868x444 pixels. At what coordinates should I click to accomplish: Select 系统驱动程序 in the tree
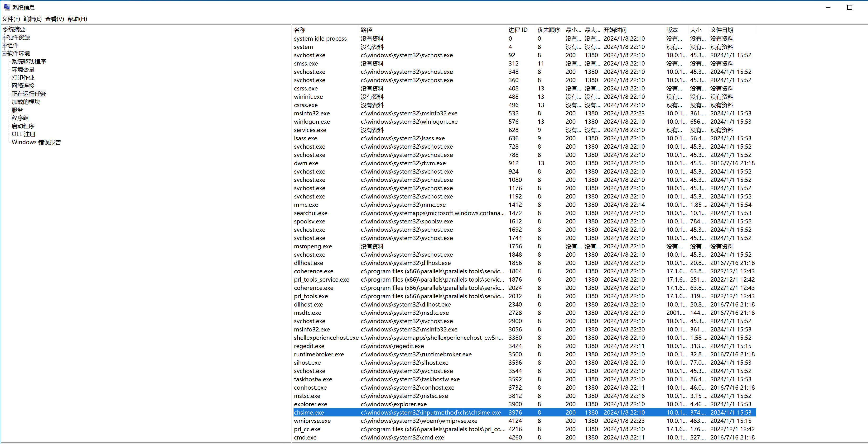click(x=29, y=61)
